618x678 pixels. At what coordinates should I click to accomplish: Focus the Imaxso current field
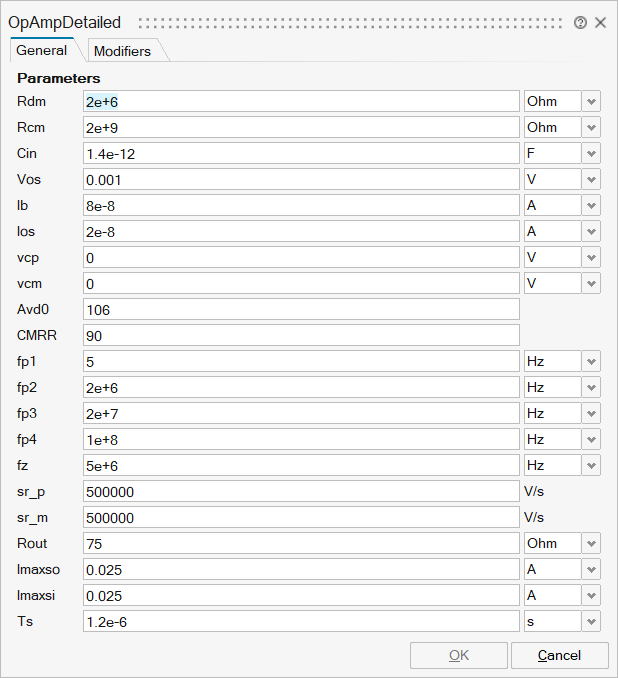(x=300, y=569)
